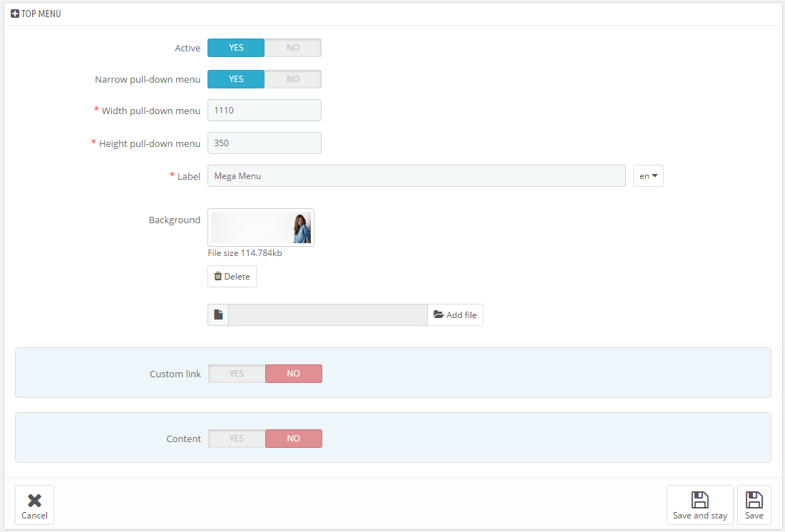Disable Narrow pull-down menu with NO

click(x=293, y=79)
